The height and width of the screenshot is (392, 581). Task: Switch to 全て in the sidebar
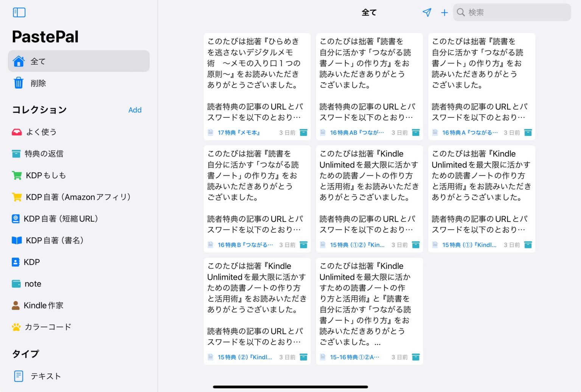[38, 61]
